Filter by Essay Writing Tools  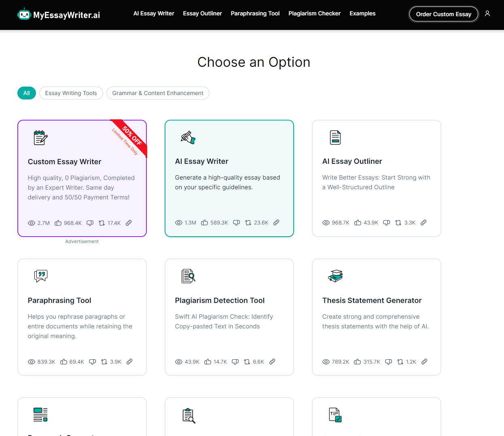71,93
